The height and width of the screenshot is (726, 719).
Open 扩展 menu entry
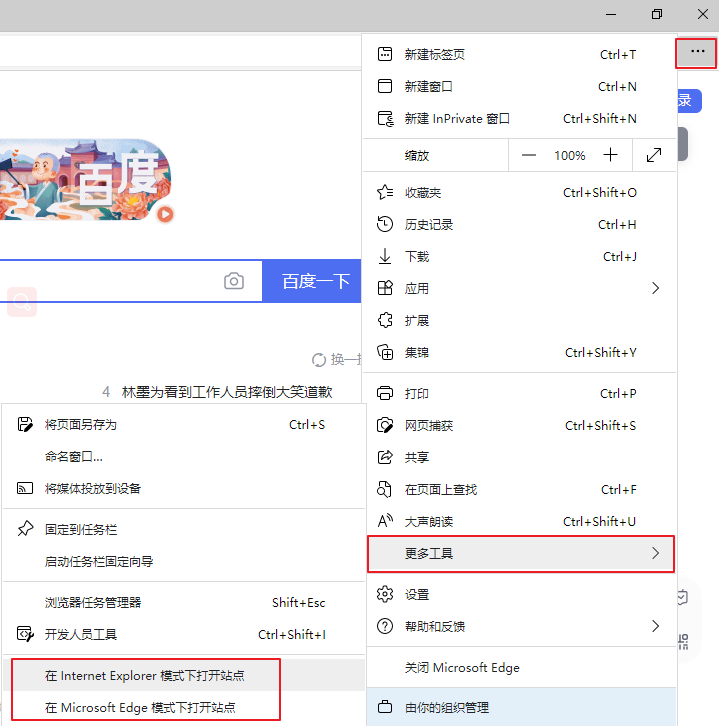(519, 320)
